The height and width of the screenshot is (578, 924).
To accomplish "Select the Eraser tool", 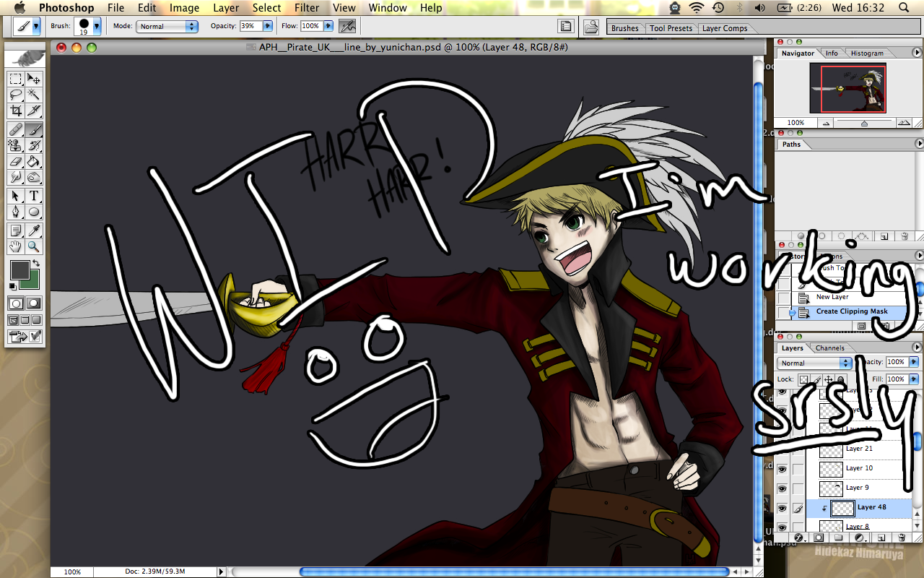I will coord(16,161).
